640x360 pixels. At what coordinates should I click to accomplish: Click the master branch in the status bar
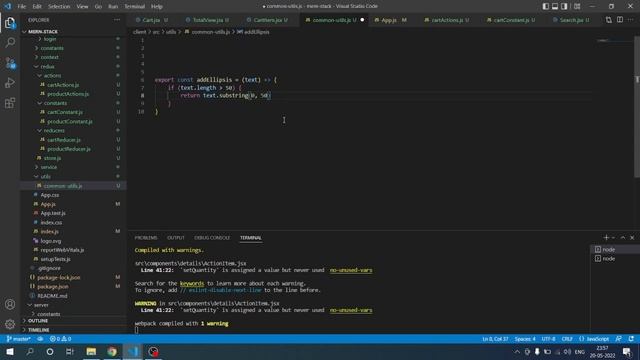pyautogui.click(x=19, y=339)
